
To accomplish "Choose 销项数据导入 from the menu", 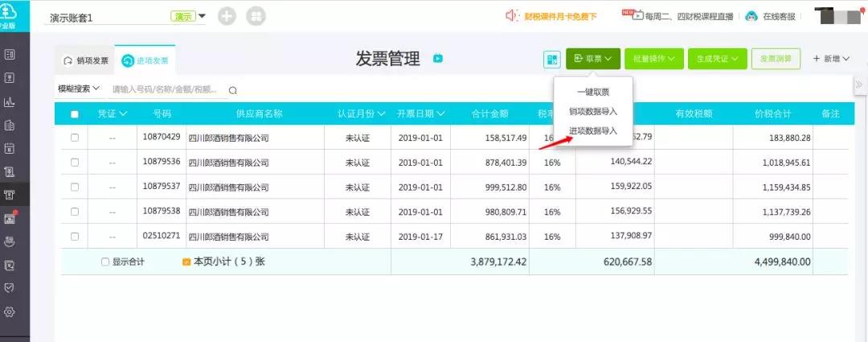I will click(x=593, y=111).
